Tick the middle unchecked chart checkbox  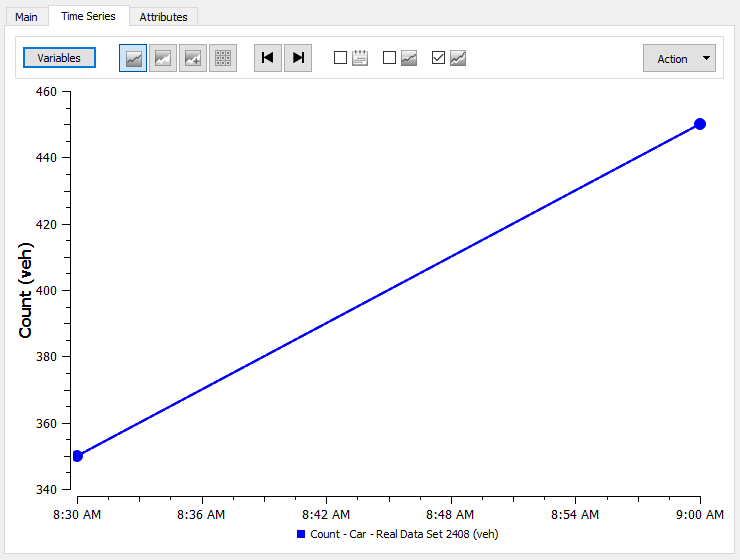(390, 58)
